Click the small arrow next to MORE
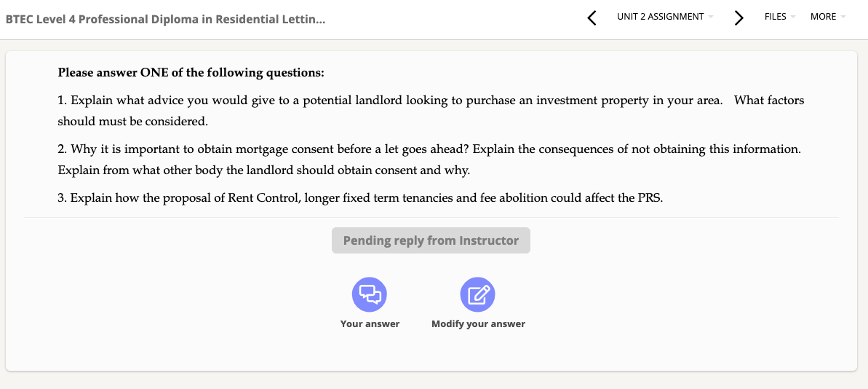The width and height of the screenshot is (868, 389). pyautogui.click(x=843, y=17)
